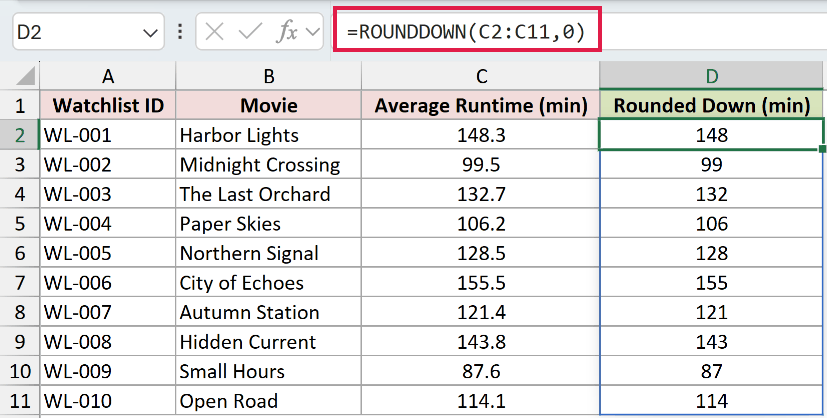Select the Midnight Crossing cell
Screen dimensions: 827x418
pos(268,164)
